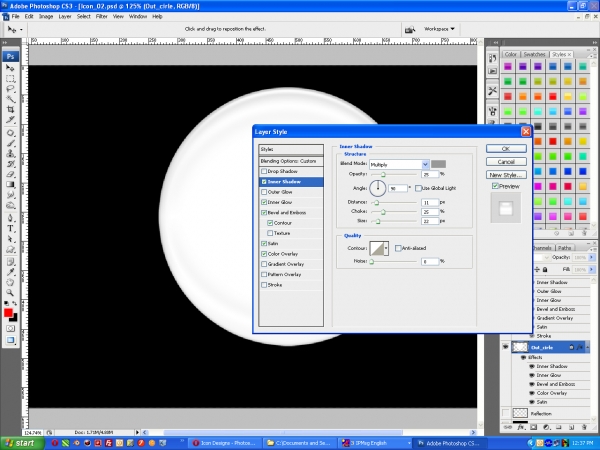Image resolution: width=600 pixels, height=450 pixels.
Task: Click the red foreground color swatch
Action: [8, 313]
